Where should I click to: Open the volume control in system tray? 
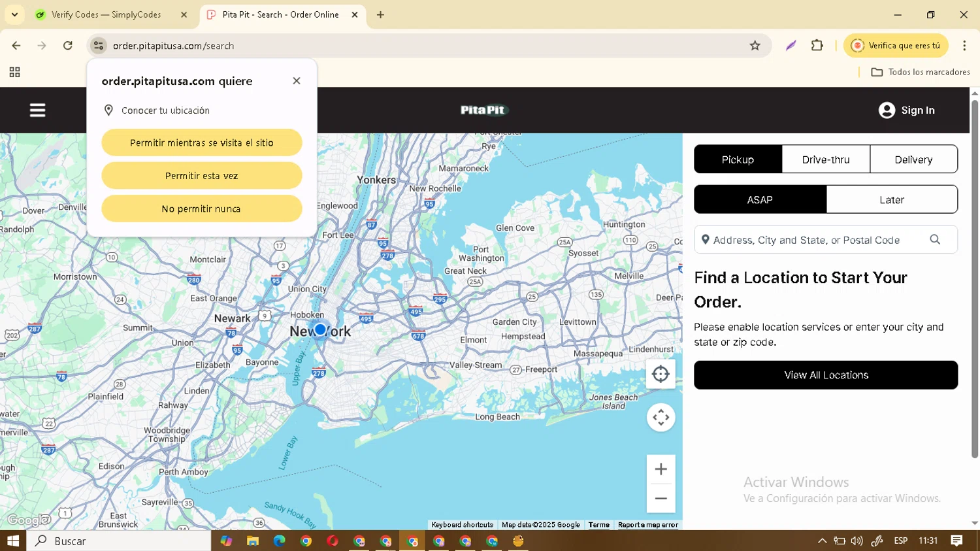coord(857,541)
